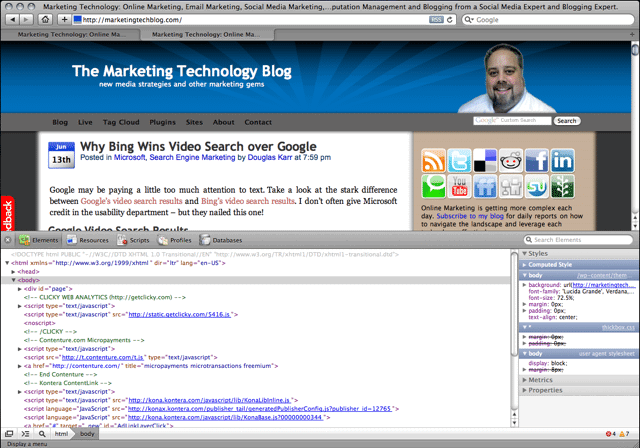Select the body breadcrumb in inspector footer
Viewport: 640px width, 448px height.
pyautogui.click(x=87, y=434)
